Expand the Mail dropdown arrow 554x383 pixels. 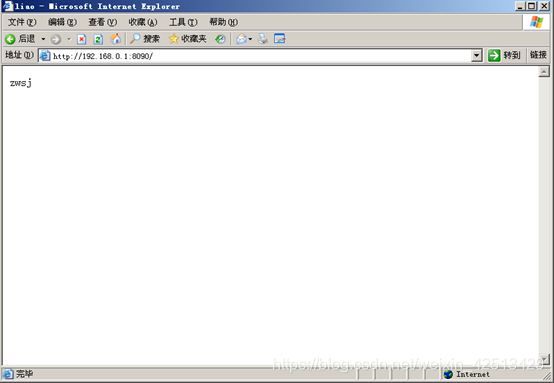(250, 39)
